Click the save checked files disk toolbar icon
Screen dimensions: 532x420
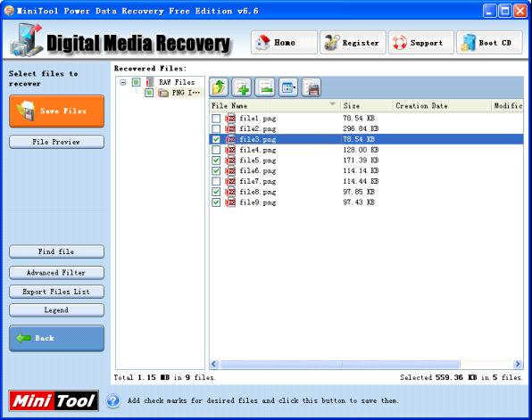(x=312, y=87)
